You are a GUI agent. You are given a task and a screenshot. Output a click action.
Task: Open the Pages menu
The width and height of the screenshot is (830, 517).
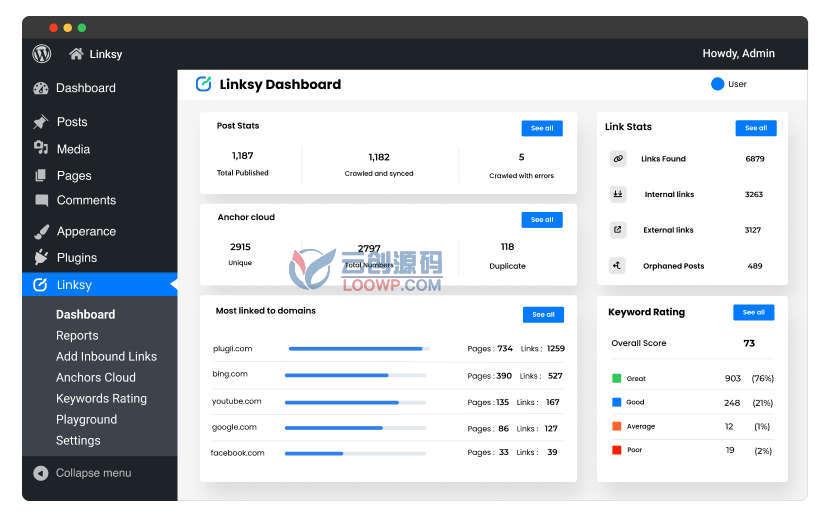74,176
